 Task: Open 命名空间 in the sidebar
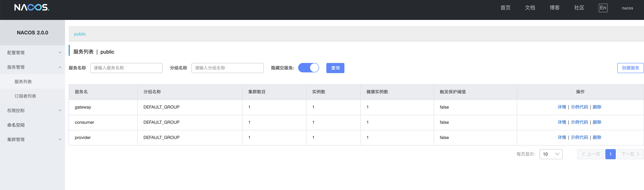(x=16, y=125)
